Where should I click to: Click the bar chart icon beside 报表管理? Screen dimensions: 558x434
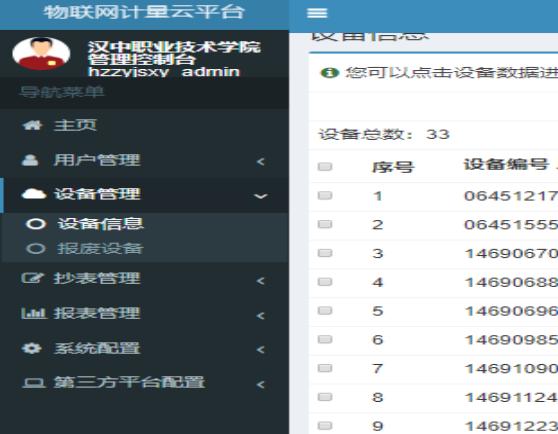coord(33,313)
